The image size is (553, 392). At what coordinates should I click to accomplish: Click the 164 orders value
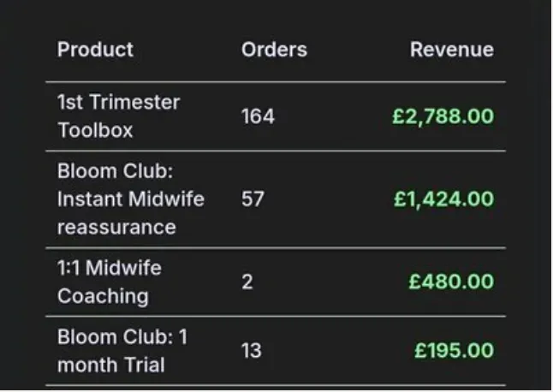pos(258,116)
